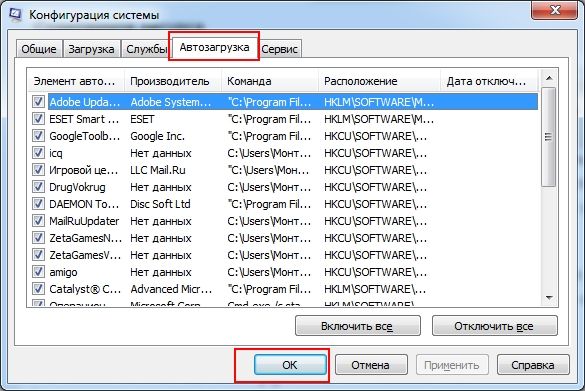Switch to the Службы tab
This screenshot has width=585, height=391.
(146, 49)
